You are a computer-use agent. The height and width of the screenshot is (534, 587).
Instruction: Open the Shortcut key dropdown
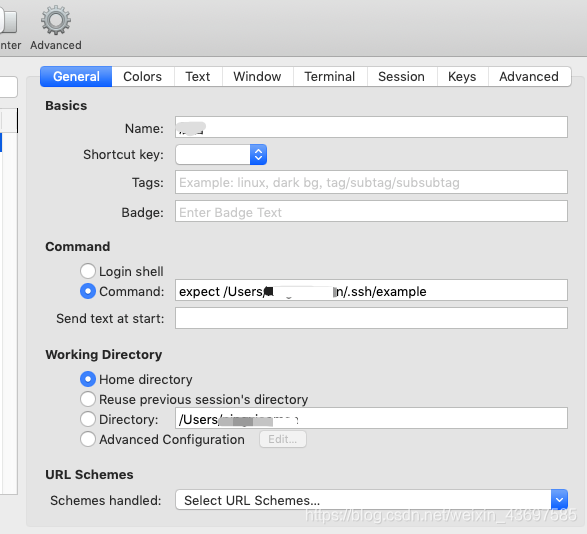point(221,154)
